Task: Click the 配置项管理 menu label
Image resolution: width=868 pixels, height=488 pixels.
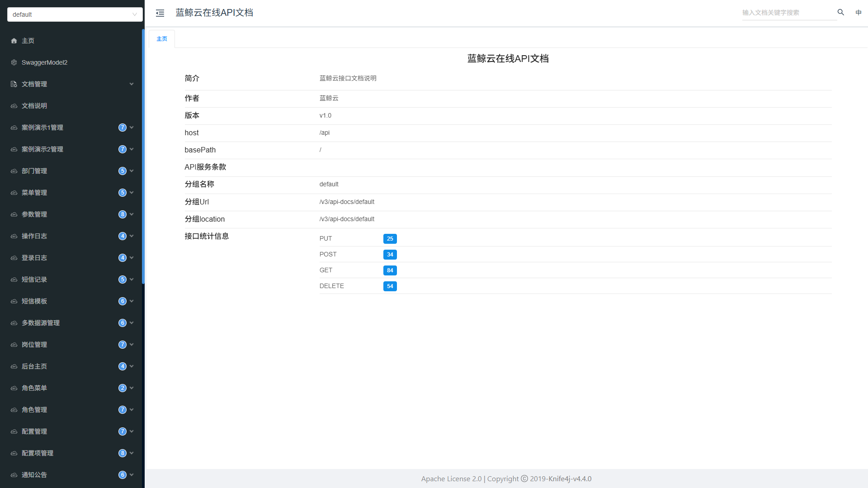Action: coord(38,453)
